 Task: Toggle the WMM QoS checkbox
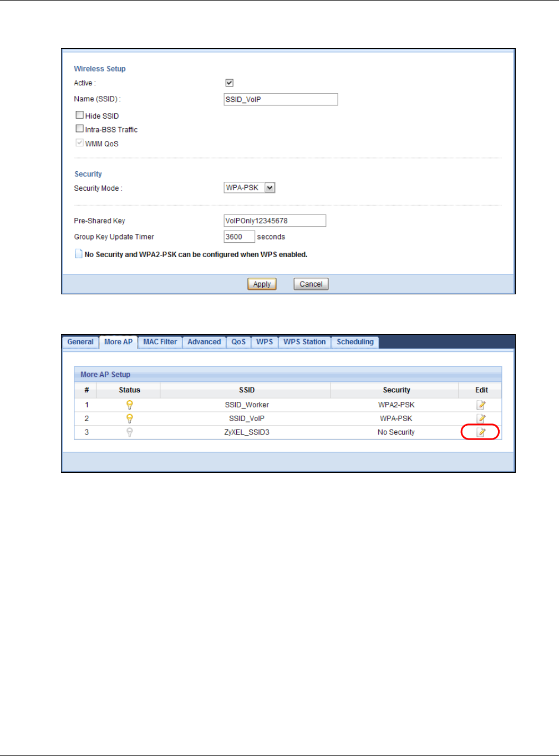click(x=80, y=143)
